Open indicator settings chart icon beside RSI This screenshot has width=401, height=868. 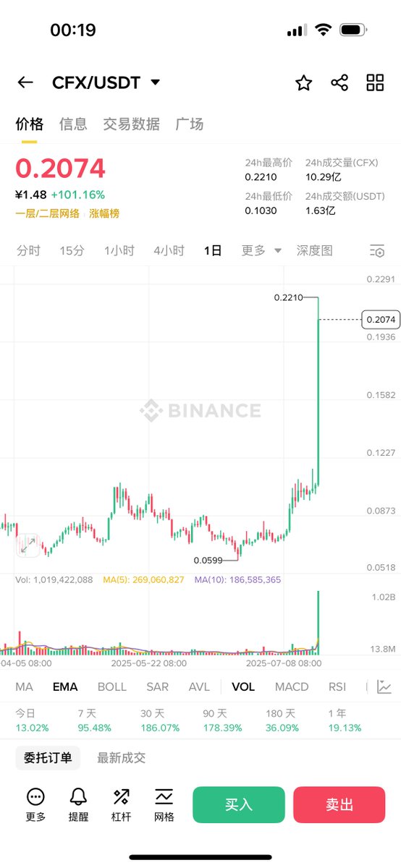(x=384, y=687)
